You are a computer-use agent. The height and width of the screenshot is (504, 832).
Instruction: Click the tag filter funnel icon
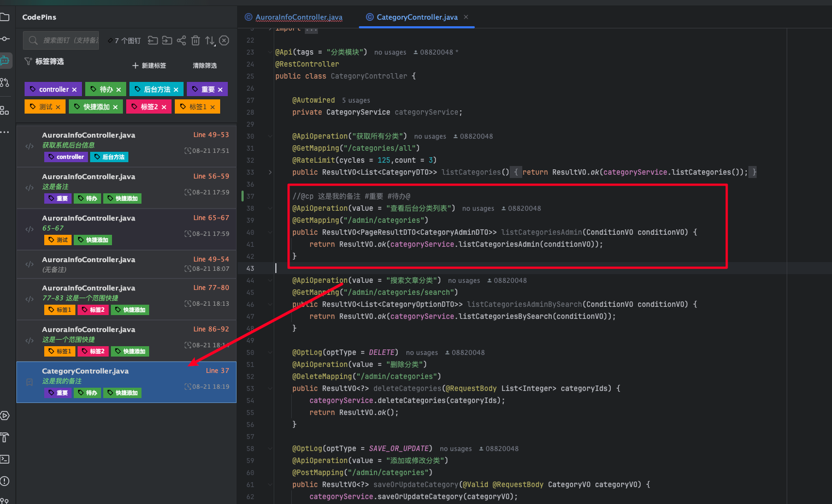[x=28, y=61]
